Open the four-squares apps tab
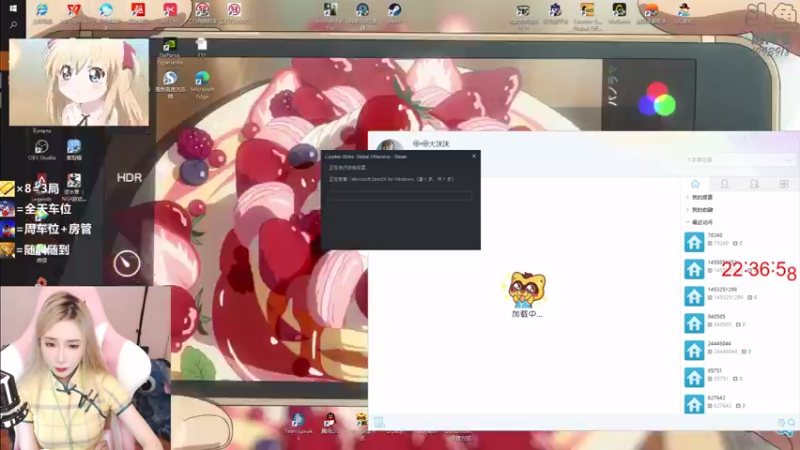This screenshot has height=450, width=800. pos(784,184)
